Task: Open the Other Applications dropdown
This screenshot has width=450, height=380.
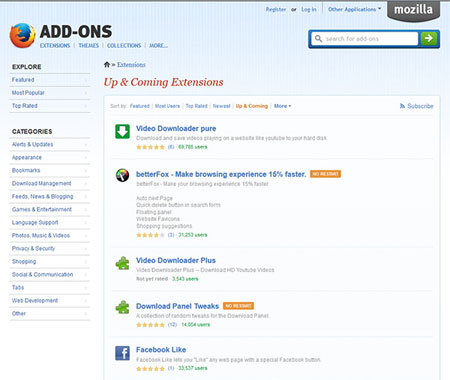Action: tap(355, 9)
